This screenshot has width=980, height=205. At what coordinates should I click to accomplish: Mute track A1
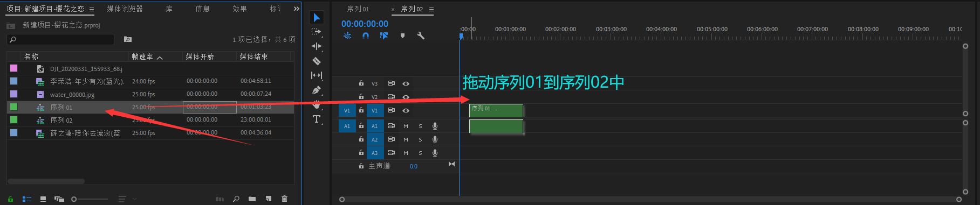tap(406, 126)
